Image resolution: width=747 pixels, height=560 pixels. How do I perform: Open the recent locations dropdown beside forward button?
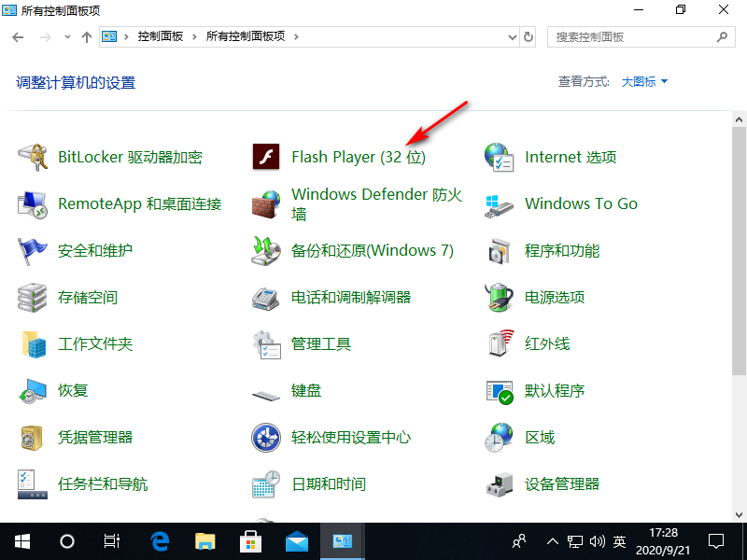tap(67, 37)
